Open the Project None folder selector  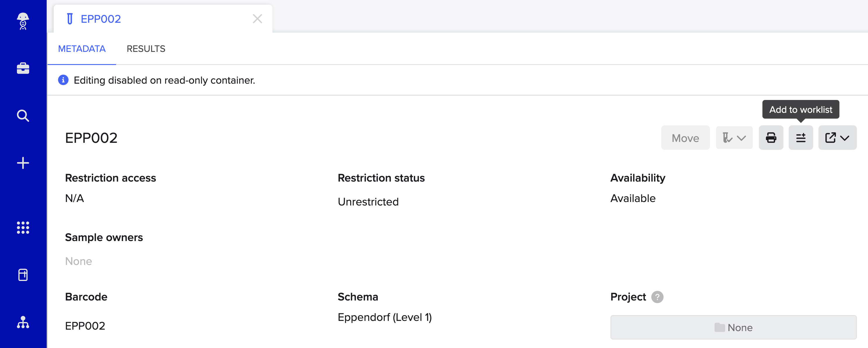733,328
